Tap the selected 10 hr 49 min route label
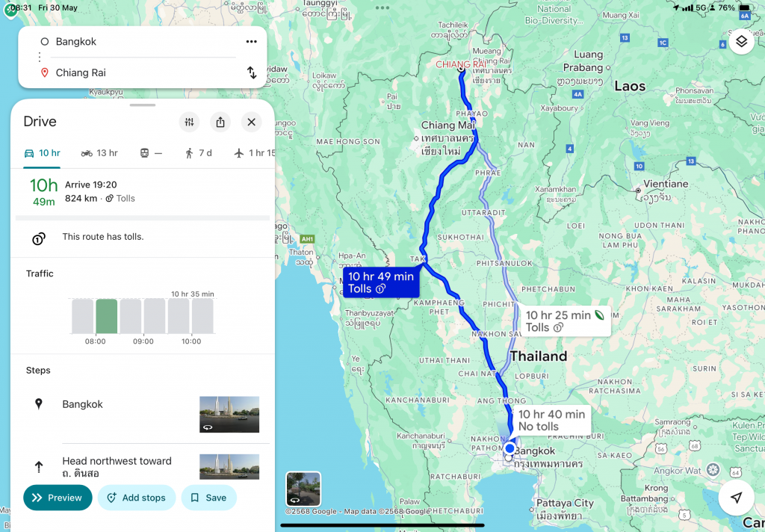This screenshot has height=532, width=765. click(x=380, y=282)
